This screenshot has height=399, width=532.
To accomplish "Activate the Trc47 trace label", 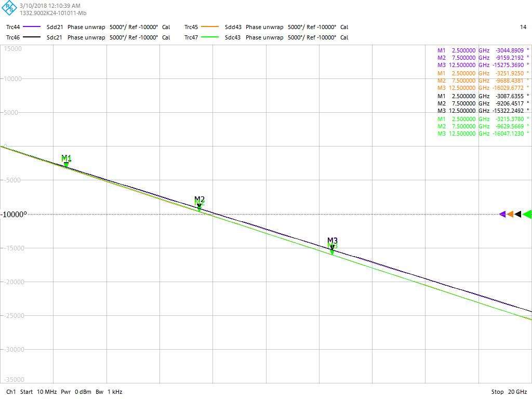I will click(191, 37).
